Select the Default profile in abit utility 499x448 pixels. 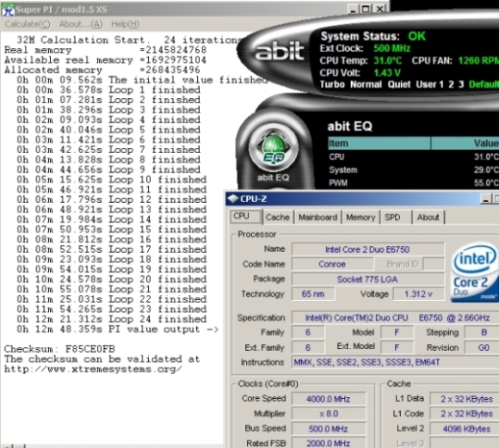[x=484, y=84]
